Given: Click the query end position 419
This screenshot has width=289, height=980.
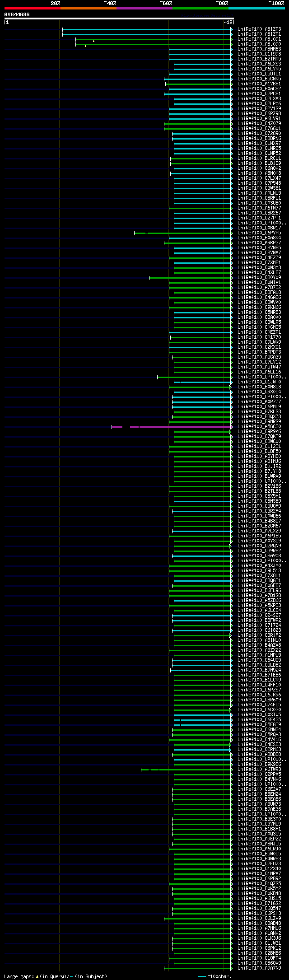Looking at the screenshot, I should tap(228, 22).
